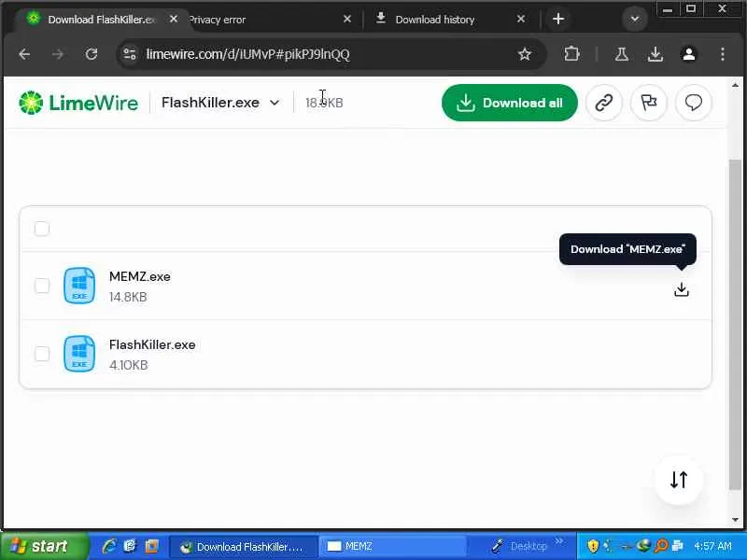Close the Download history tab

click(521, 19)
